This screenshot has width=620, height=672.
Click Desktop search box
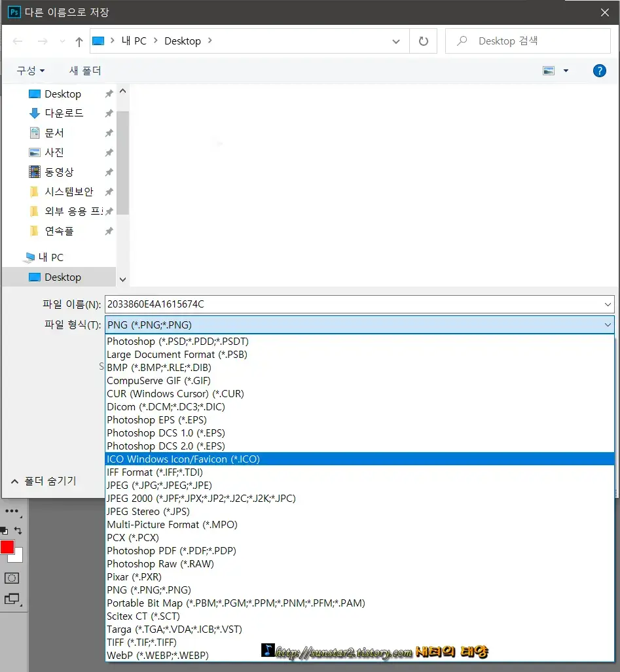click(x=528, y=41)
